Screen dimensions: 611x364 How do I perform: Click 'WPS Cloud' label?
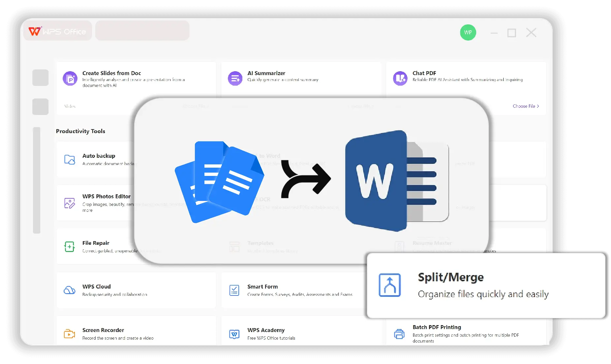point(97,287)
